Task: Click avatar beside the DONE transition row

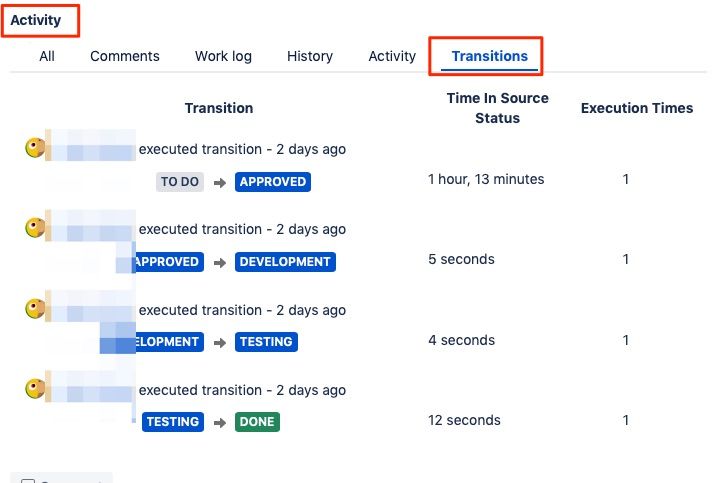Action: point(35,389)
